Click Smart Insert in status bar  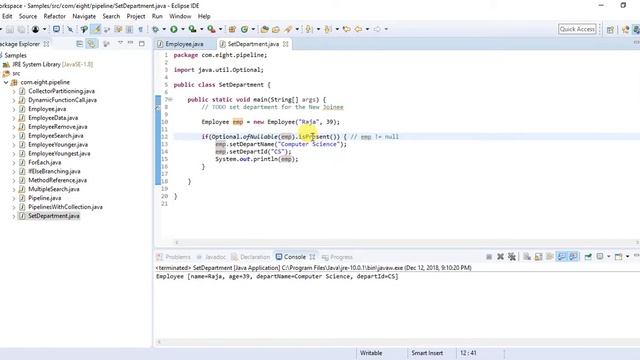pyautogui.click(x=427, y=353)
